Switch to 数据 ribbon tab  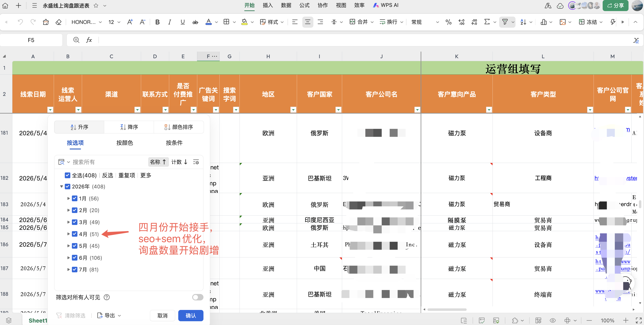point(286,5)
